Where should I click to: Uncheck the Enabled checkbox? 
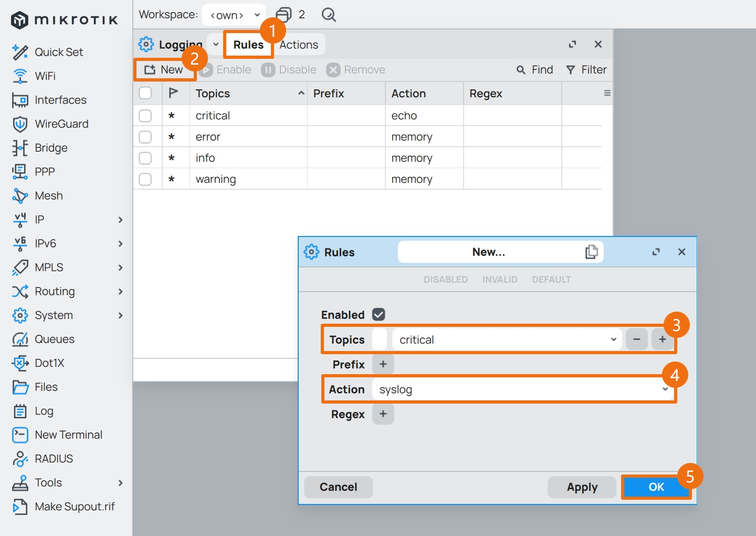[x=379, y=314]
